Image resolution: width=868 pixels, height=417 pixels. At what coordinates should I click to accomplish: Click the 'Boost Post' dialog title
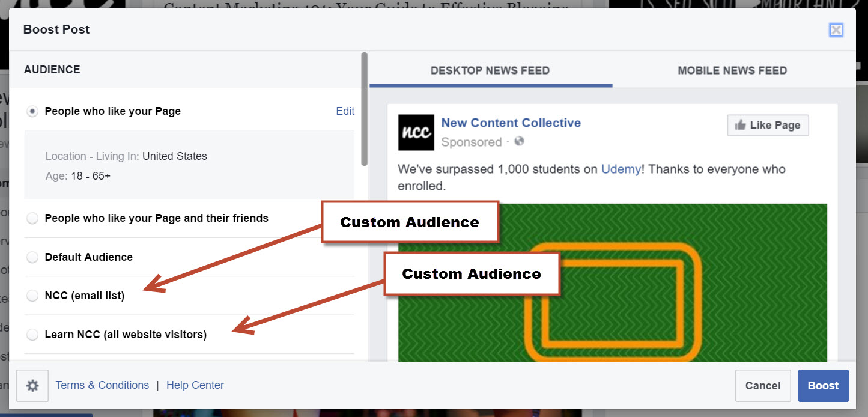[x=56, y=29]
